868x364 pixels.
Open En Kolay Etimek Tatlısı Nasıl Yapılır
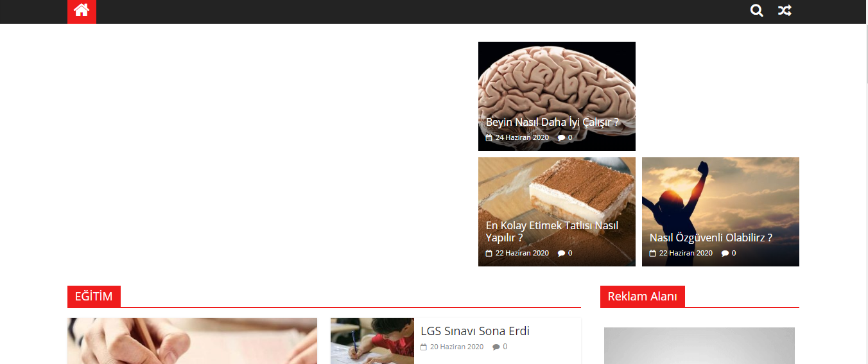pyautogui.click(x=552, y=232)
